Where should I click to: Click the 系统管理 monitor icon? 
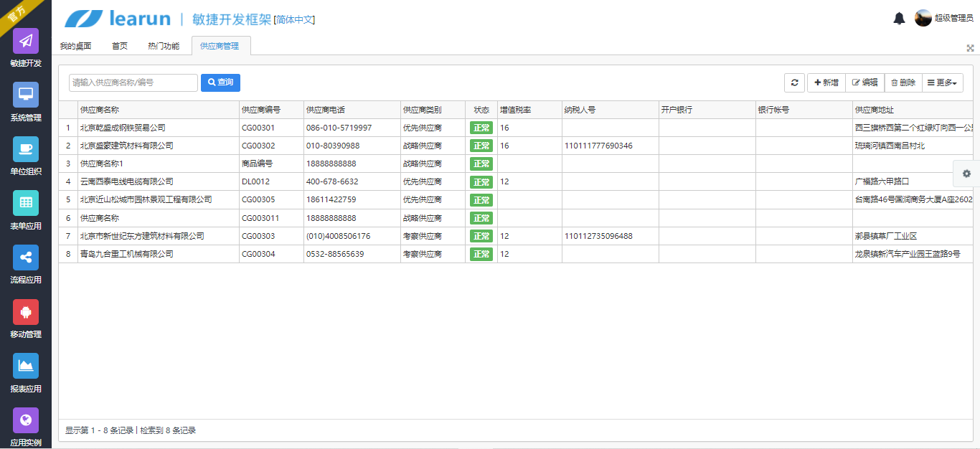(x=26, y=95)
